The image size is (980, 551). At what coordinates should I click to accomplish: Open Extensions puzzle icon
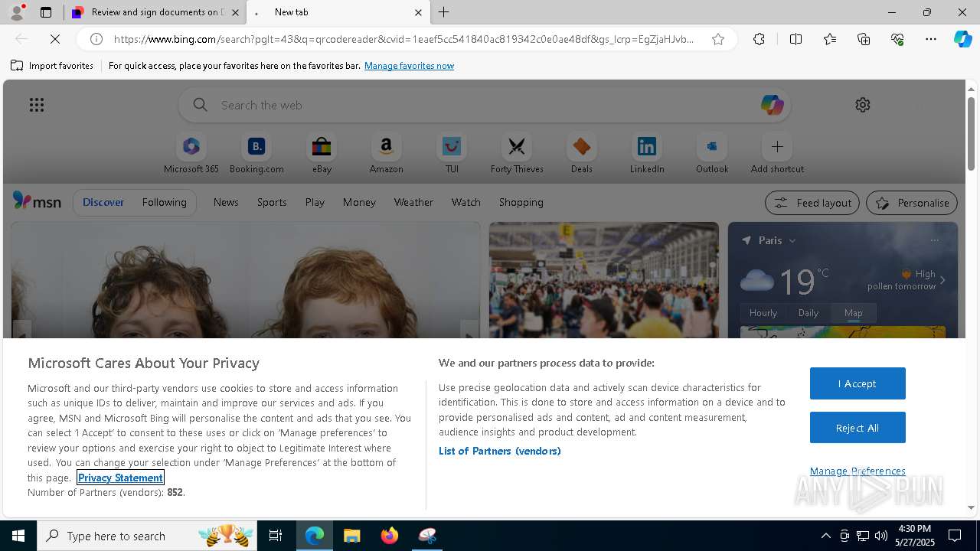pos(759,39)
